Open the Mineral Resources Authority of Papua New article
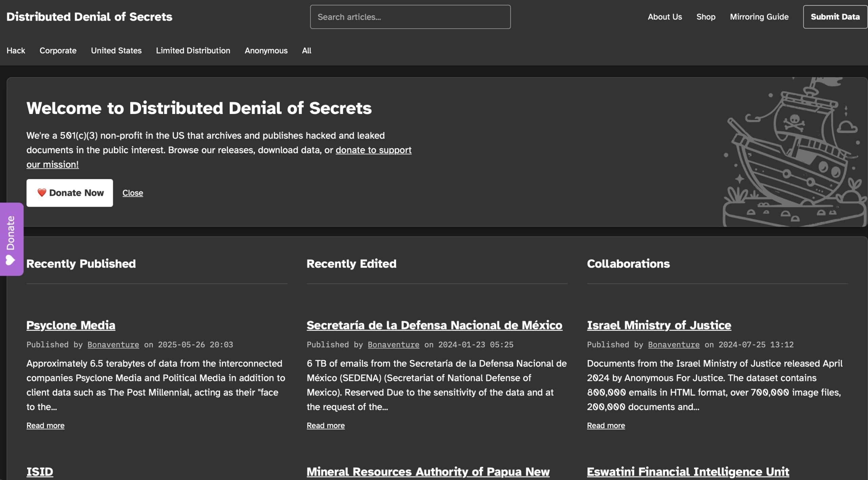Screen dimensions: 868x480 click(x=428, y=472)
